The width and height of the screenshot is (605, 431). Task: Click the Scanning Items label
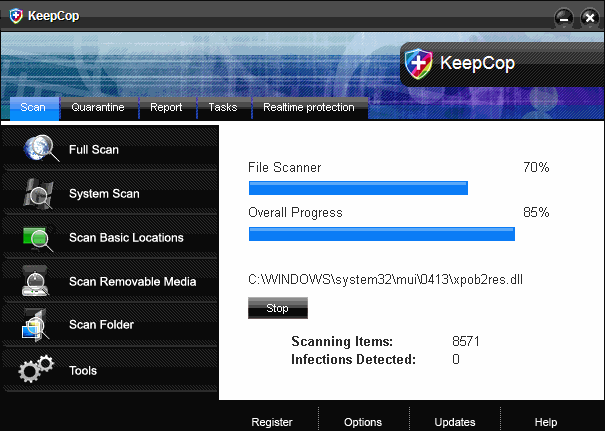(x=342, y=341)
